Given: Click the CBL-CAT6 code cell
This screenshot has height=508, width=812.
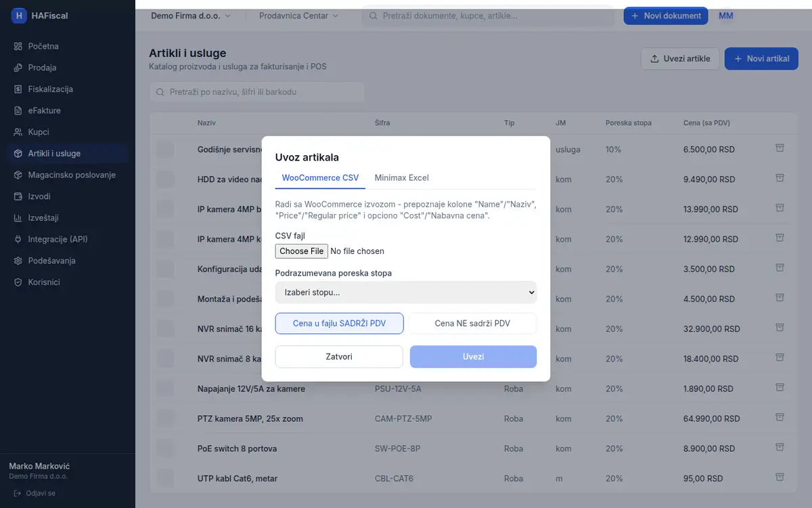Looking at the screenshot, I should point(394,478).
